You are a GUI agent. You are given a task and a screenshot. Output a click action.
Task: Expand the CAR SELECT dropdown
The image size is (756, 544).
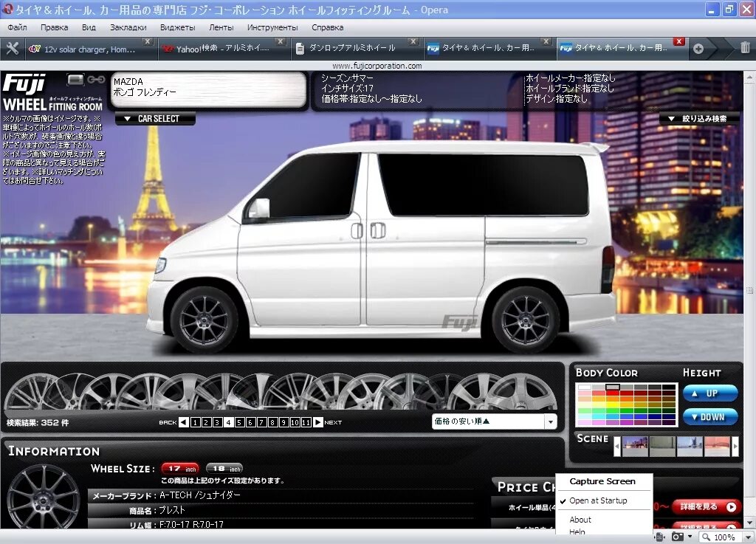[x=155, y=119]
